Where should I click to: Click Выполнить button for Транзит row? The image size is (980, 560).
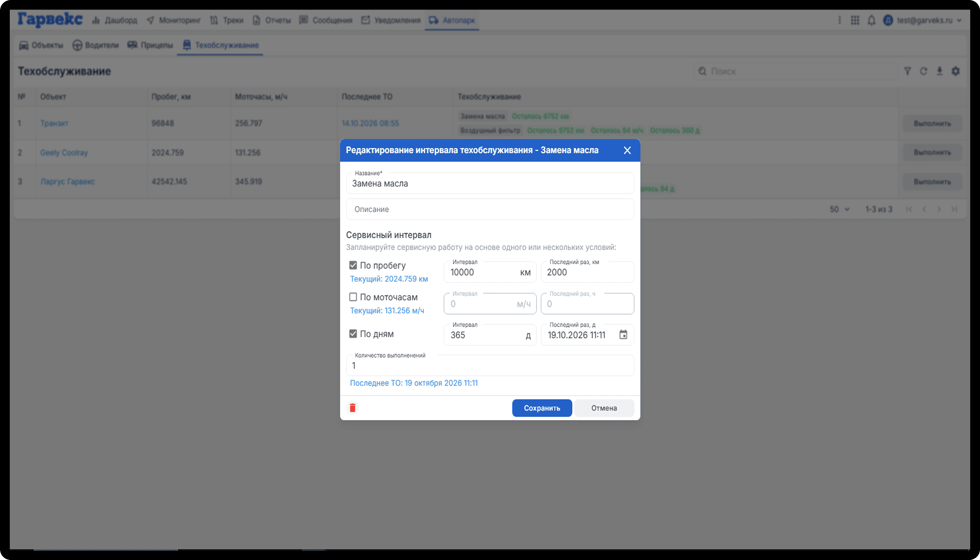click(932, 124)
